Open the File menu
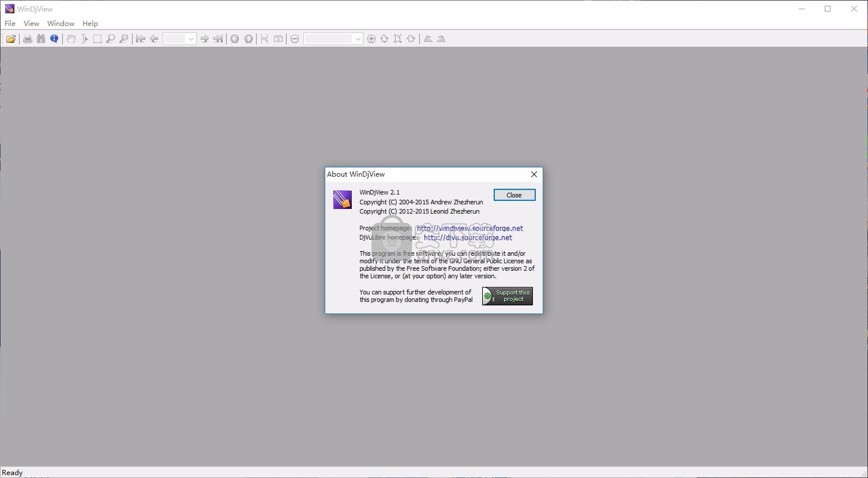 click(x=10, y=24)
